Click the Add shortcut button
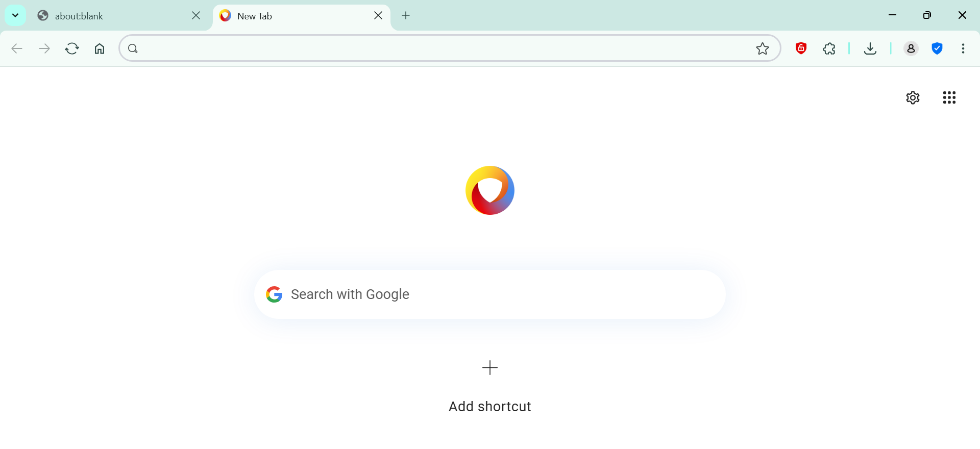Screen dimensions: 980x449 (490, 385)
